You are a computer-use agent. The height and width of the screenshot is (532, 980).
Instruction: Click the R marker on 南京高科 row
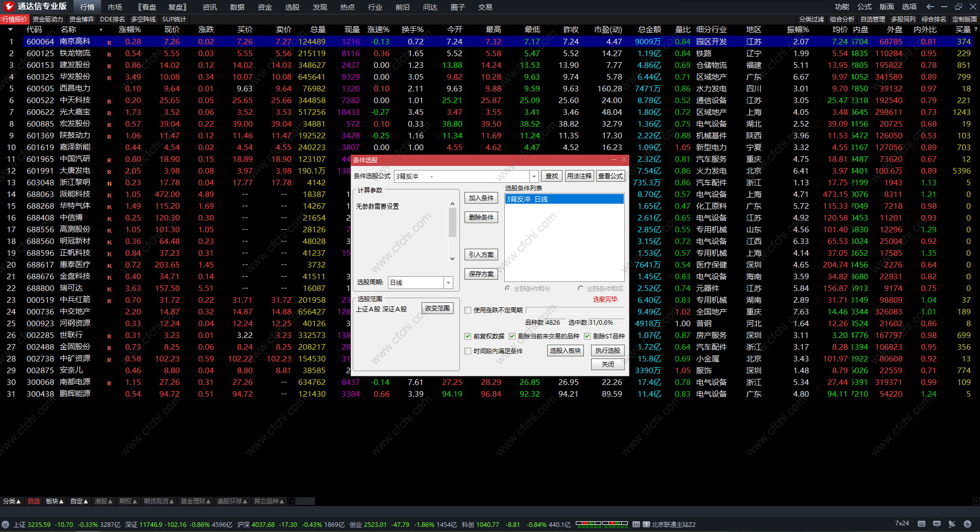[109, 42]
